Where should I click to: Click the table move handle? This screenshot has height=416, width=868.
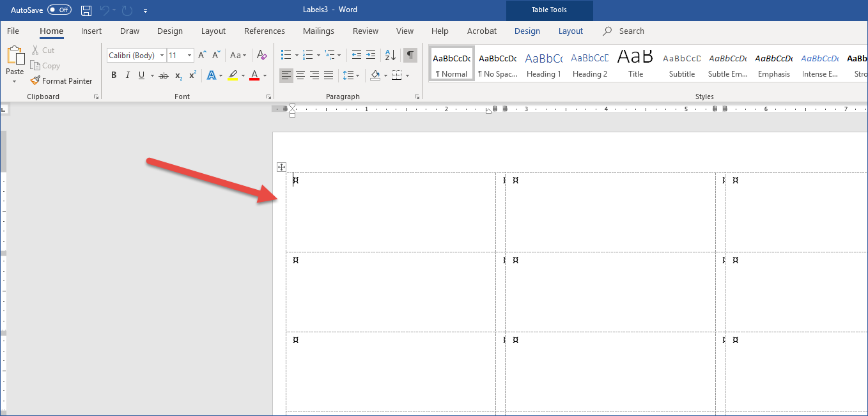[x=281, y=167]
